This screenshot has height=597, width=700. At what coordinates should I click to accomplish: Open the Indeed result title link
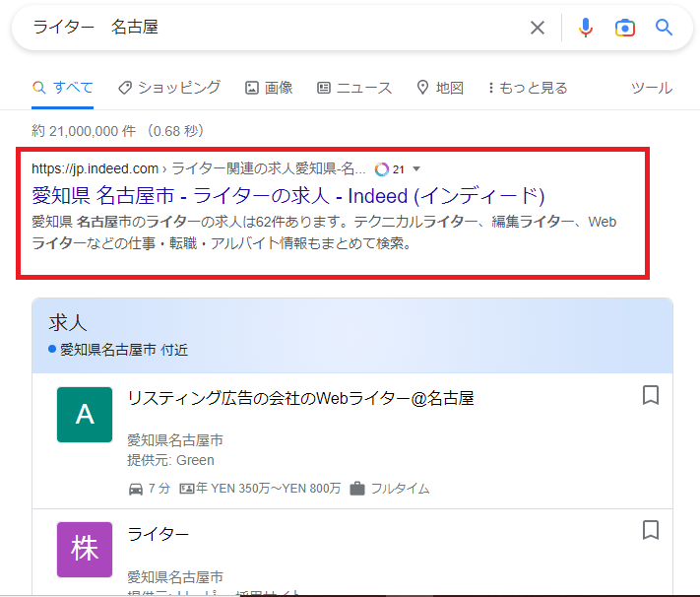[x=287, y=196]
